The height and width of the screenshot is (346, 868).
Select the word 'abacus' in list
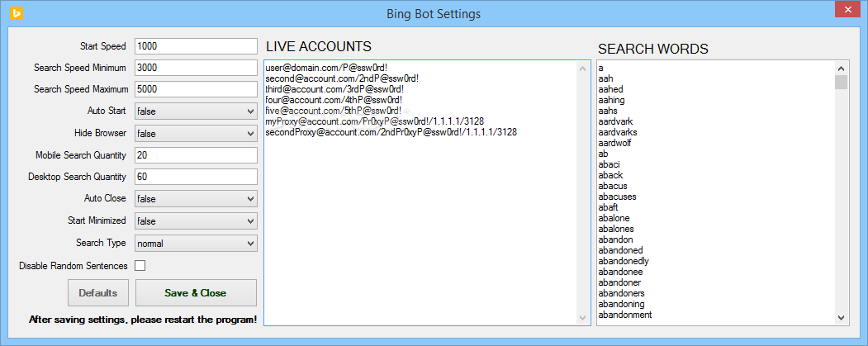tap(613, 186)
